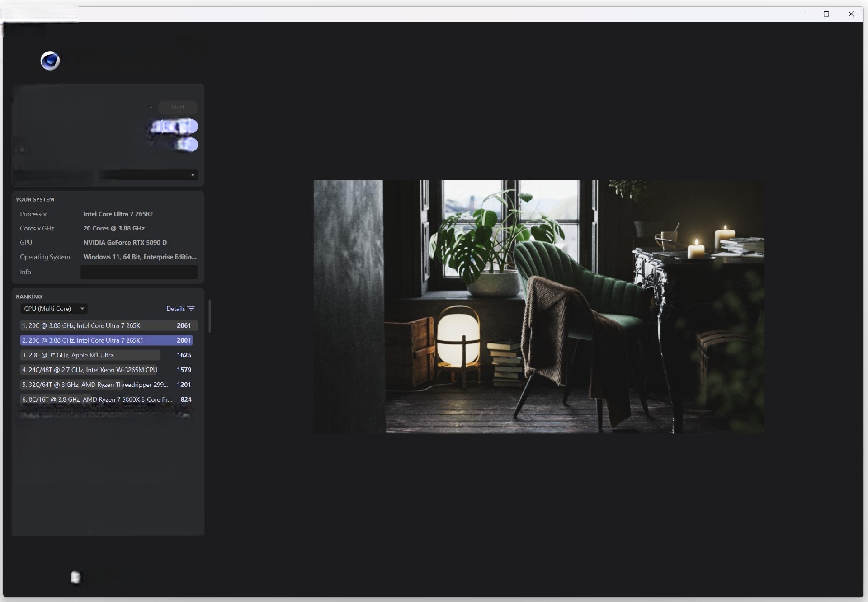The width and height of the screenshot is (868, 602).
Task: Click processor value Intel Core Ultra 7 265KF
Action: (x=118, y=214)
